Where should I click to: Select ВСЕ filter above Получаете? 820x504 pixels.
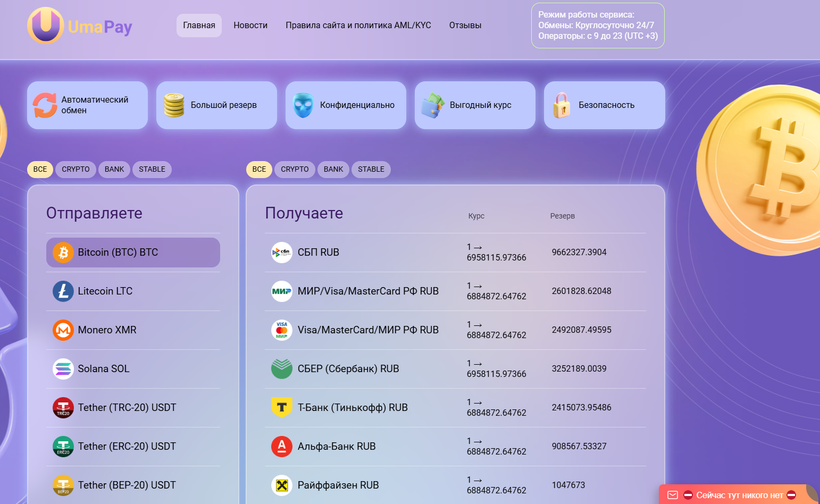[x=259, y=170]
